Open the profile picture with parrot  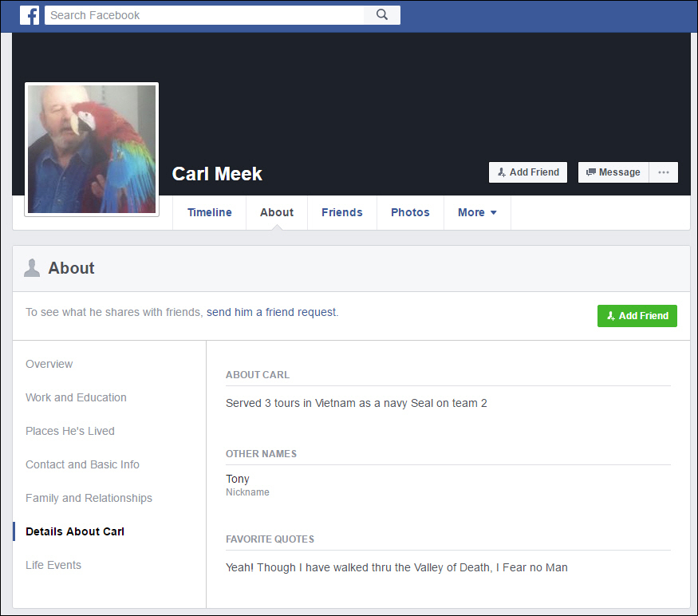point(92,149)
